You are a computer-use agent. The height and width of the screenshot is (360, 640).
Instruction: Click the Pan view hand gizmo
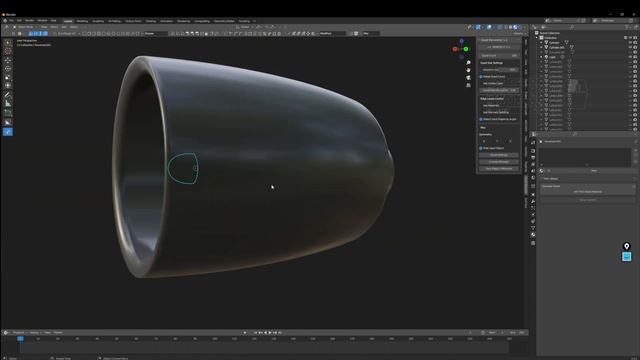tap(468, 70)
